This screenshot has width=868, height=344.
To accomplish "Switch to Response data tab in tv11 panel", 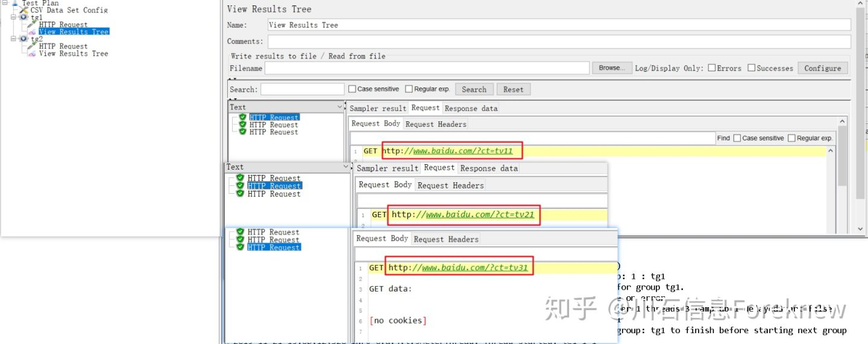I will [x=471, y=108].
